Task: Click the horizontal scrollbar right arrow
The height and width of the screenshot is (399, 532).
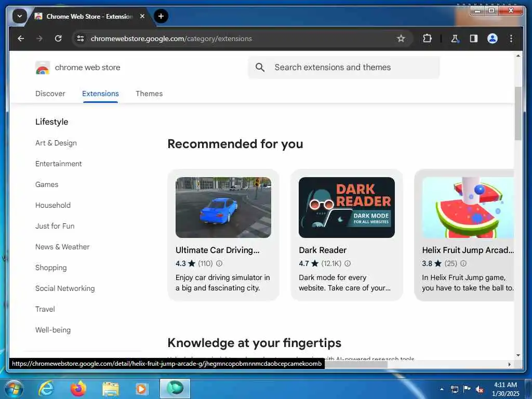Action: pyautogui.click(x=509, y=364)
